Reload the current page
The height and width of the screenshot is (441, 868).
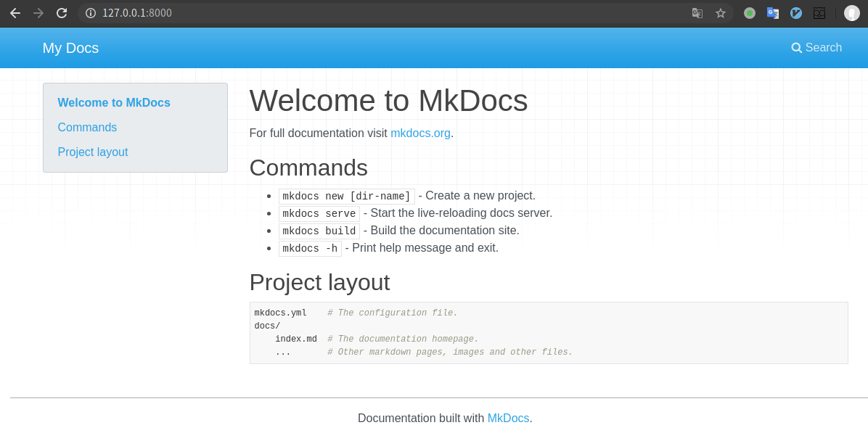click(x=62, y=13)
